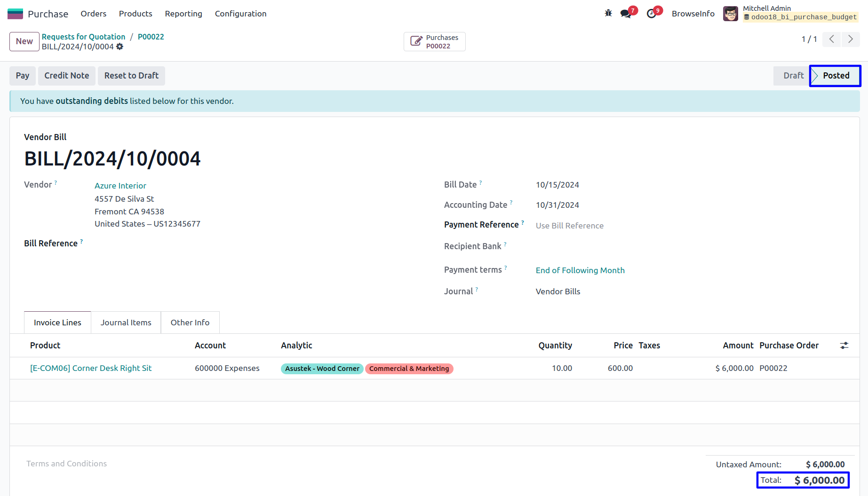Go to previous record arrow
The height and width of the screenshot is (496, 868).
tap(832, 39)
